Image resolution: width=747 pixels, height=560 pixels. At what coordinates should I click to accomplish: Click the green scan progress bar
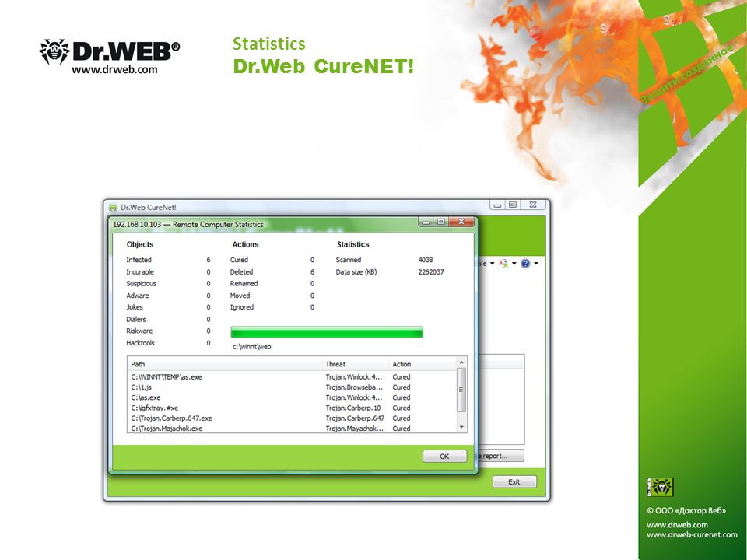(327, 332)
